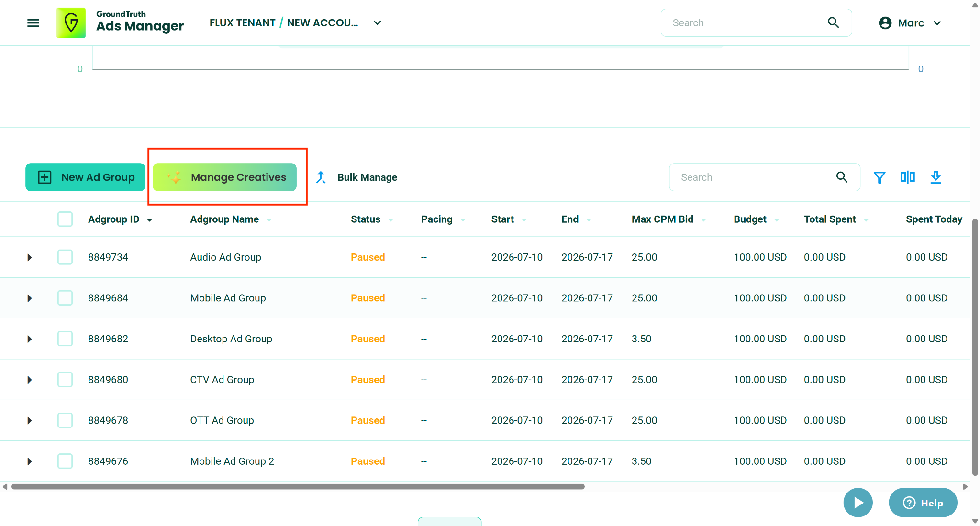
Task: Check the Desktop Ad Group row checkbox
Action: (65, 339)
